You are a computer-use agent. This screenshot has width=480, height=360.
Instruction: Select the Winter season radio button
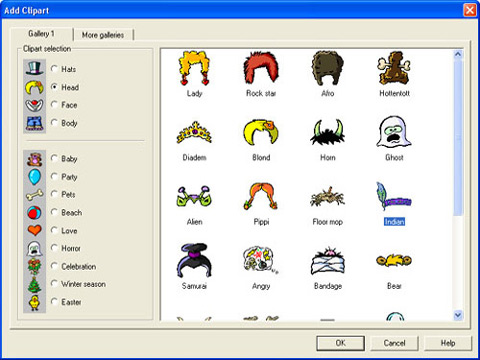(x=54, y=284)
